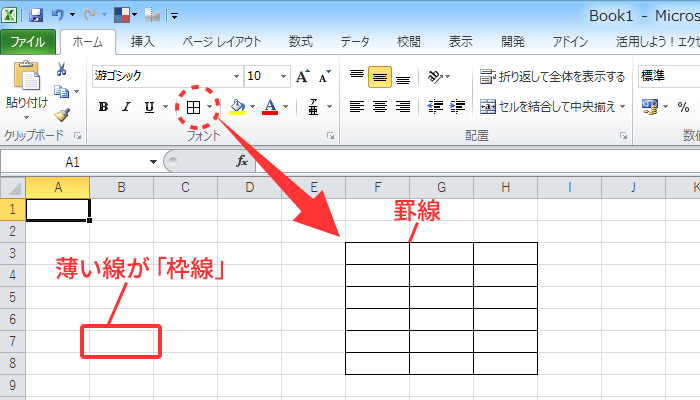Open the フォント group dialog launcher
The image size is (700, 400).
[330, 136]
